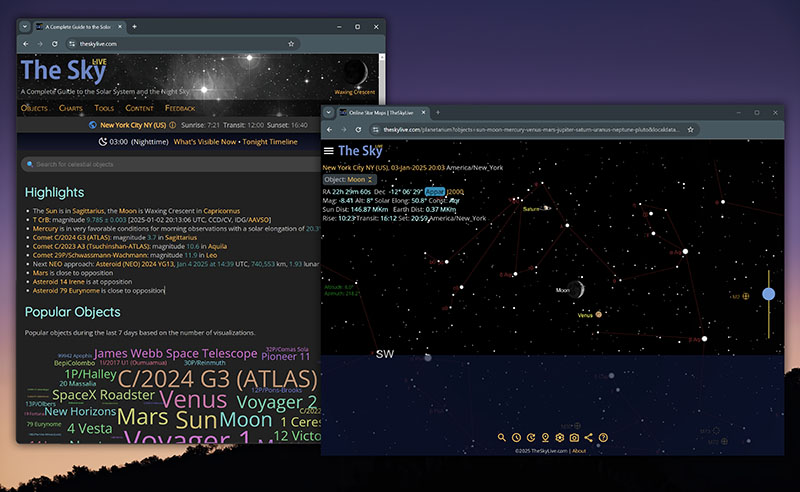
Task: Click the search magnifier icon in planetarium toolbar
Action: 502,437
